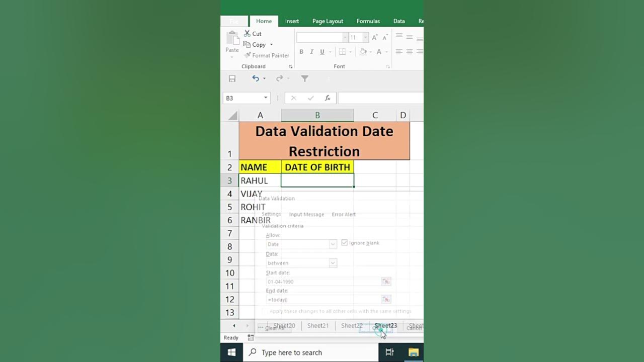Select row 2 header
The height and width of the screenshot is (362, 644).
(229, 167)
